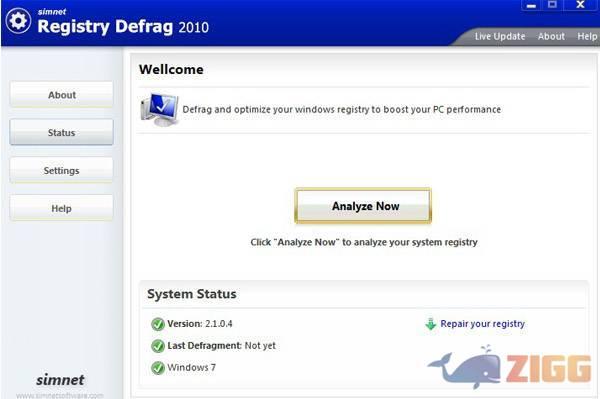Image resolution: width=600 pixels, height=399 pixels.
Task: Click the Zigg whale watermark logo
Action: 510,367
